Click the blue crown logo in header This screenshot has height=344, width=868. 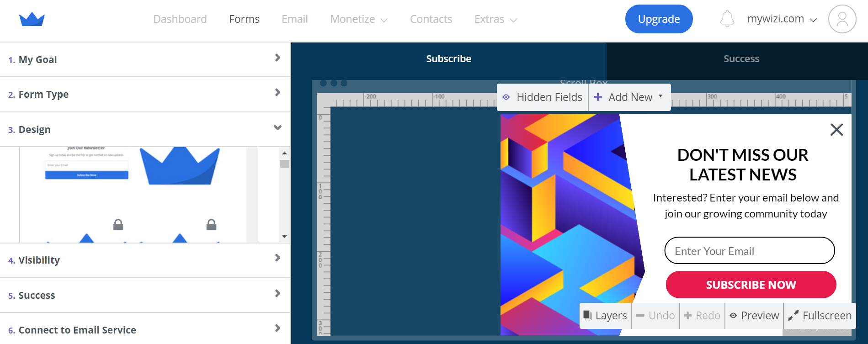(x=32, y=19)
